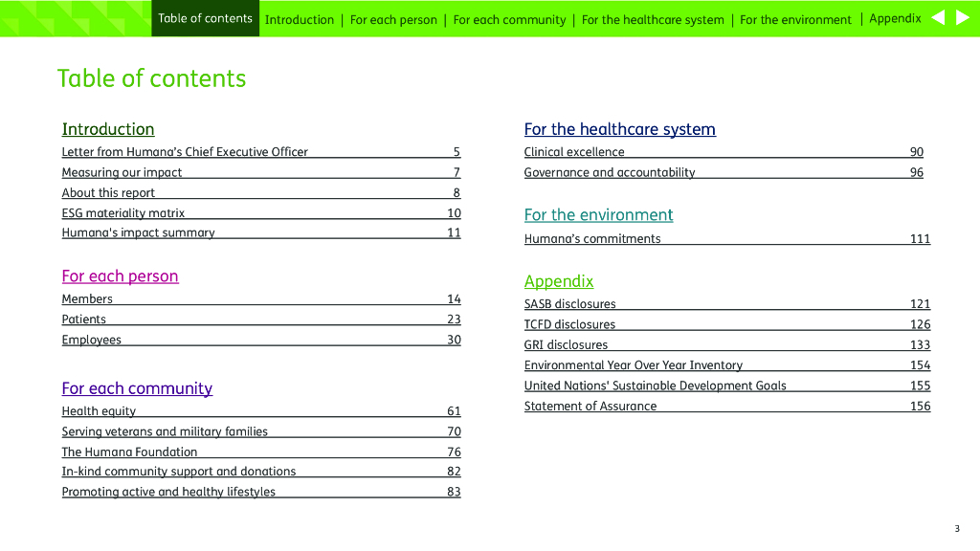This screenshot has height=551, width=980.
Task: Open Humana's commitments entry
Action: click(x=727, y=238)
